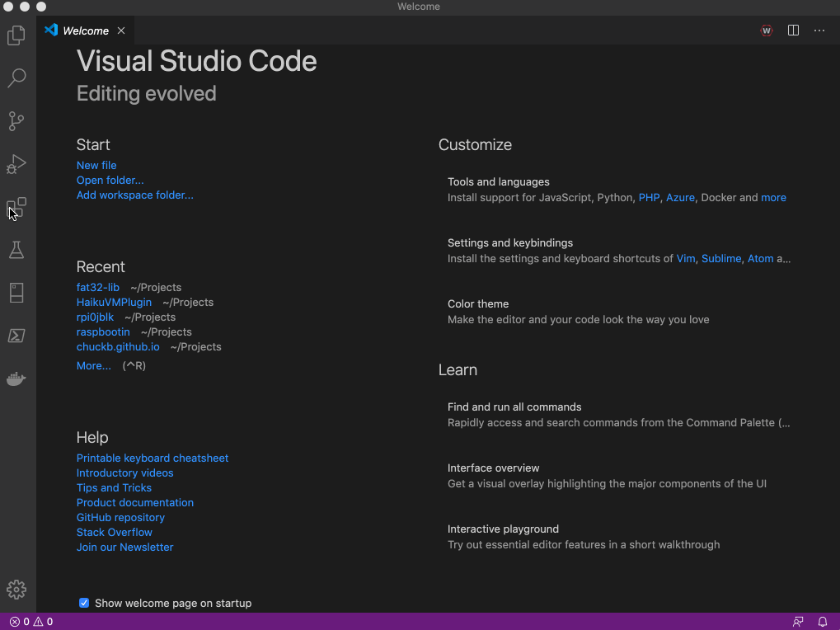The image size is (840, 630).
Task: Open Printable keyboard cheatsheet link
Action: pyautogui.click(x=153, y=458)
